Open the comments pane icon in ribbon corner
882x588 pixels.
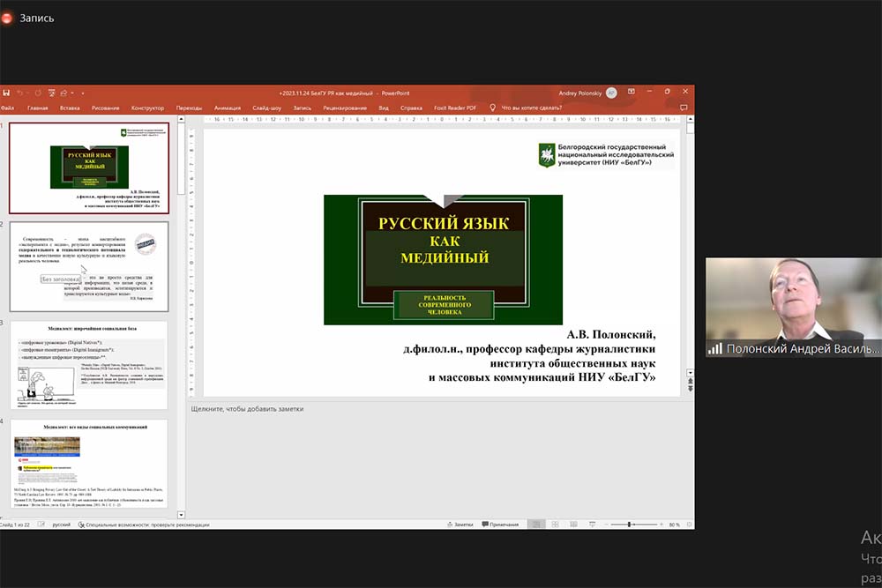686,108
